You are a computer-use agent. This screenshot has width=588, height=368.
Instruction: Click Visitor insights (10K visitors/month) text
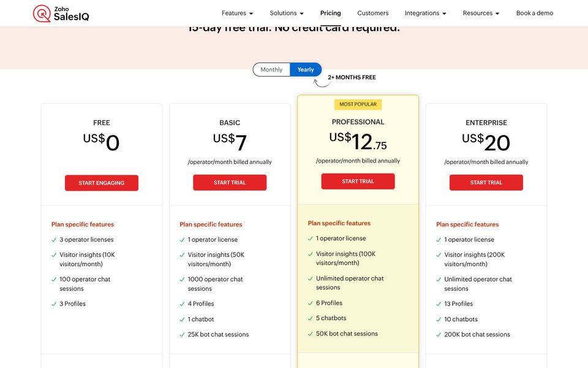(x=88, y=259)
